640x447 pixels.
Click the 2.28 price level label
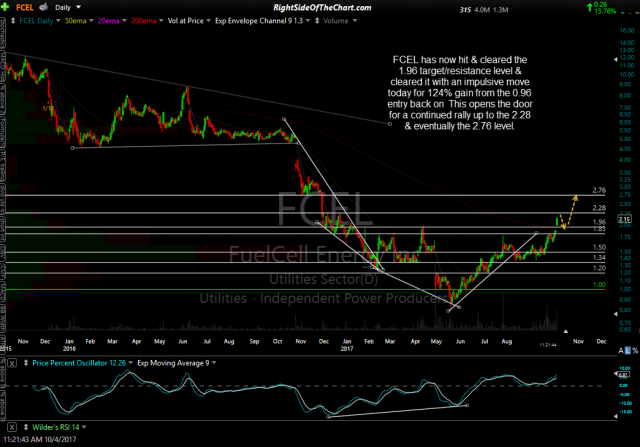pos(599,208)
